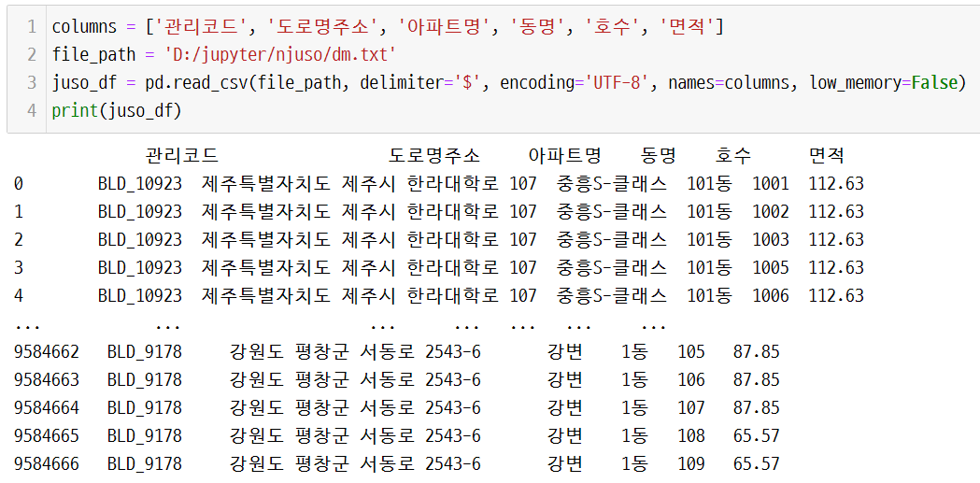
Task: Click the '도로명주소' string in the code list
Action: click(321, 27)
